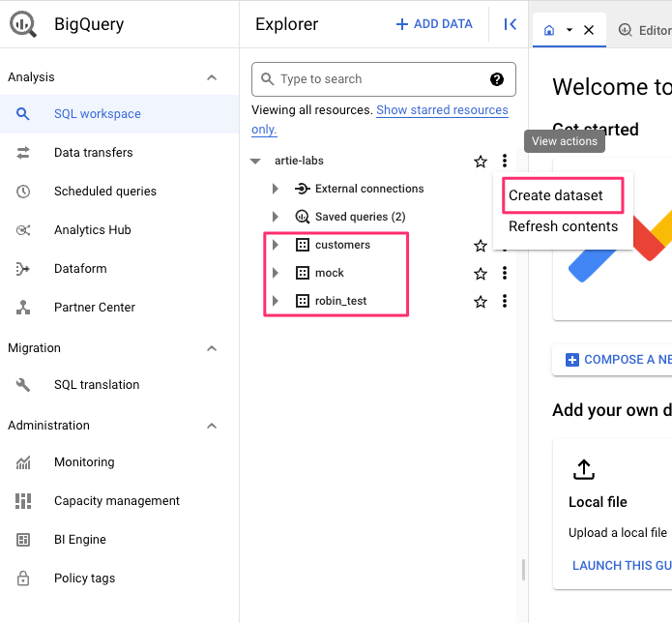Collapse the Administration section
This screenshot has height=623, width=672.
[212, 426]
